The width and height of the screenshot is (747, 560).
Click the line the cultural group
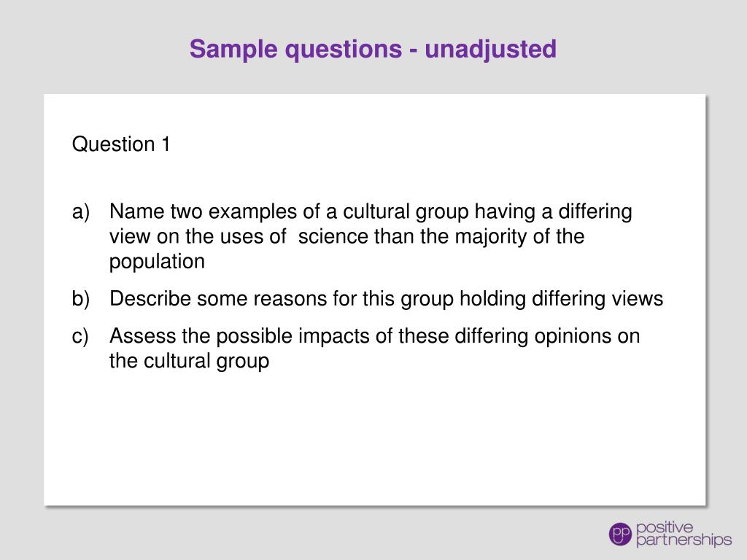tap(189, 361)
